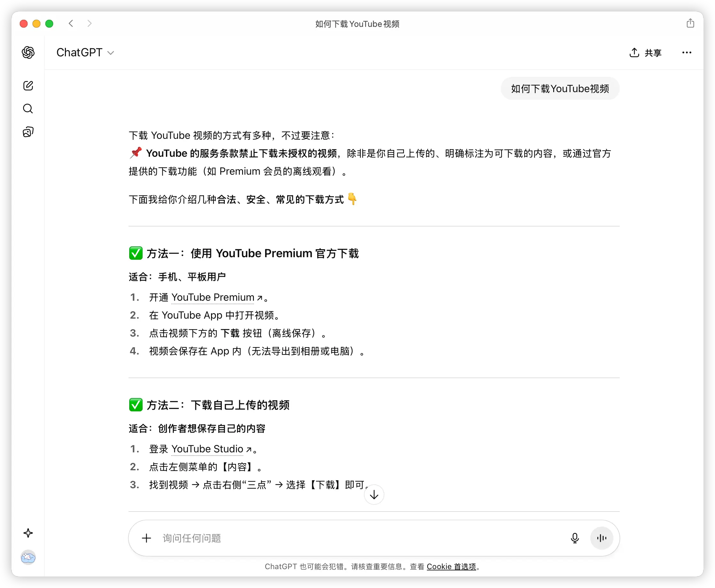The width and height of the screenshot is (715, 588).
Task: Start a new chat with compose icon
Action: coord(28,85)
